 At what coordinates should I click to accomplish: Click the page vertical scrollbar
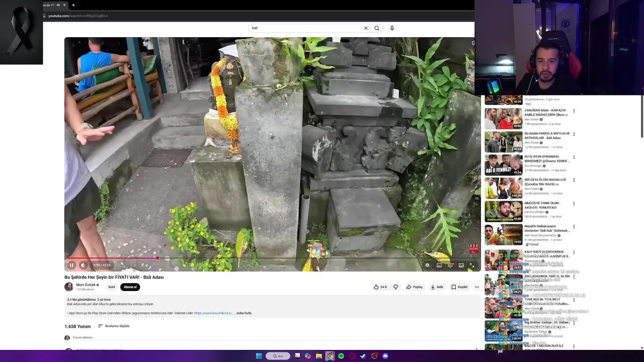click(x=641, y=117)
